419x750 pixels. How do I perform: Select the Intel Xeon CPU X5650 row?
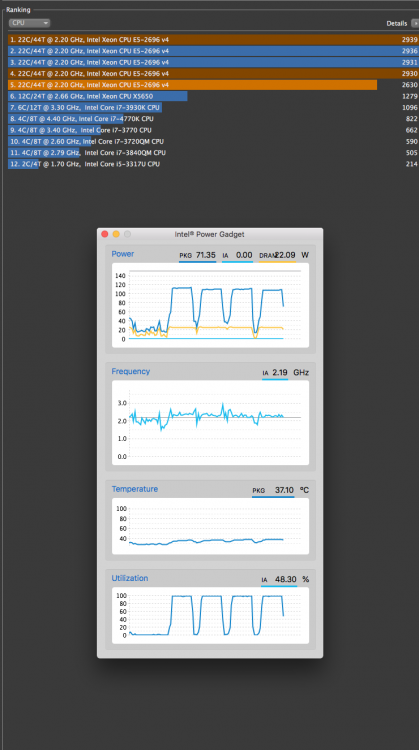tap(213, 96)
